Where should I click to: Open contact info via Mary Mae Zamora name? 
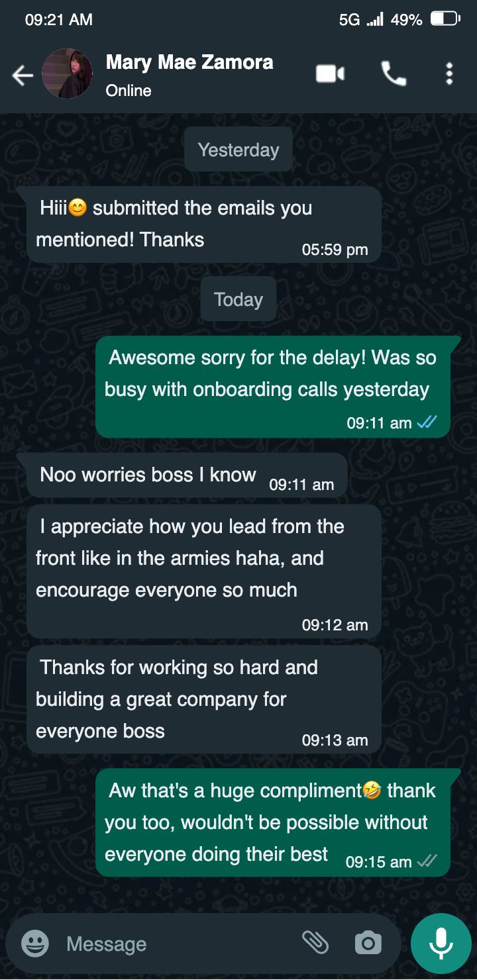click(x=189, y=63)
